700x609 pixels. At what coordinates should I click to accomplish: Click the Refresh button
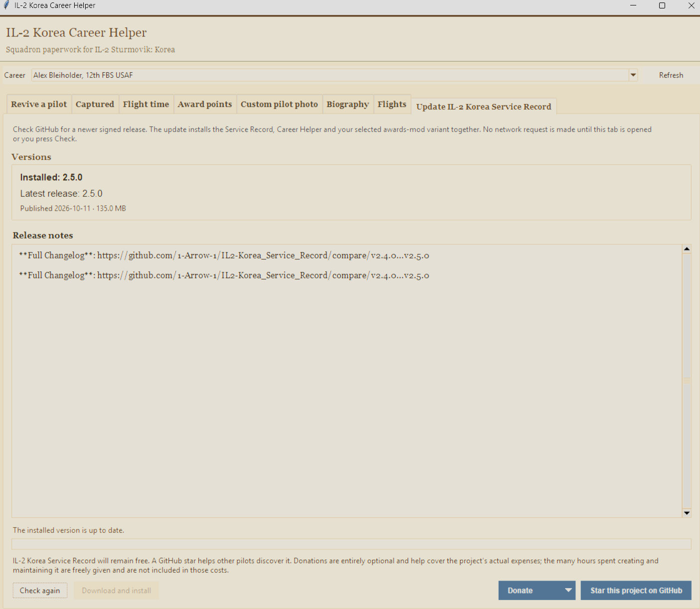(x=671, y=75)
